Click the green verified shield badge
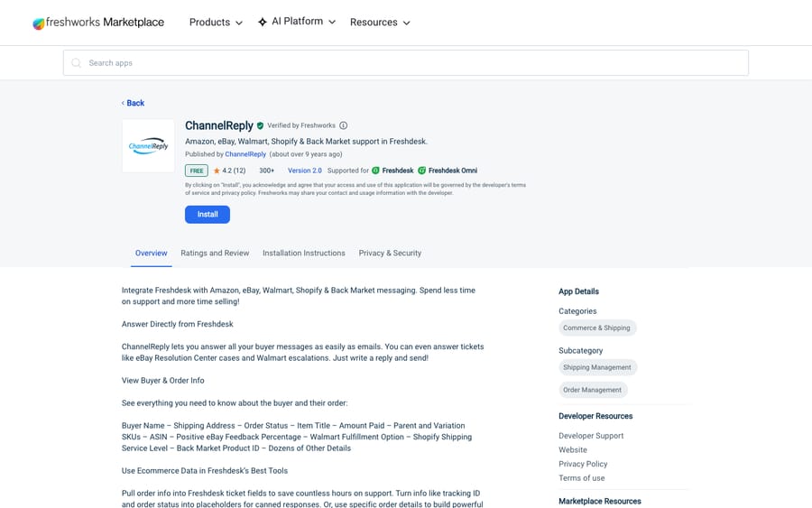Screen dimensions: 812x508 click(x=260, y=125)
